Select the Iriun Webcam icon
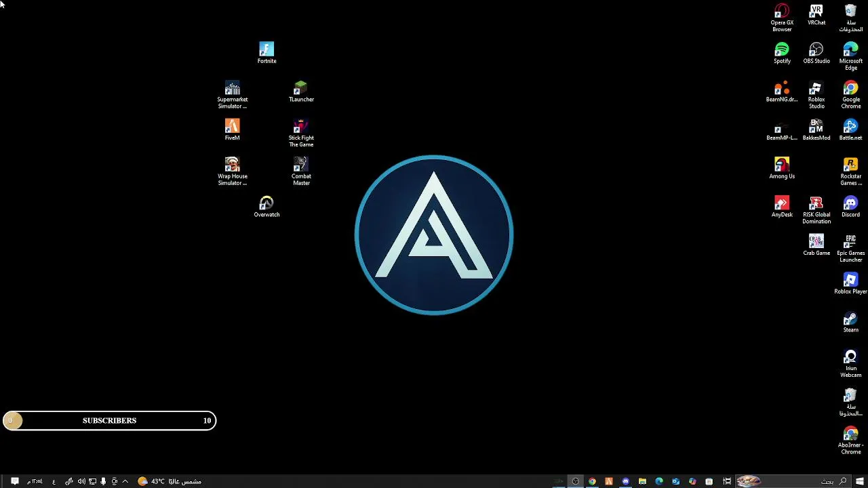868x488 pixels. pos(850,363)
